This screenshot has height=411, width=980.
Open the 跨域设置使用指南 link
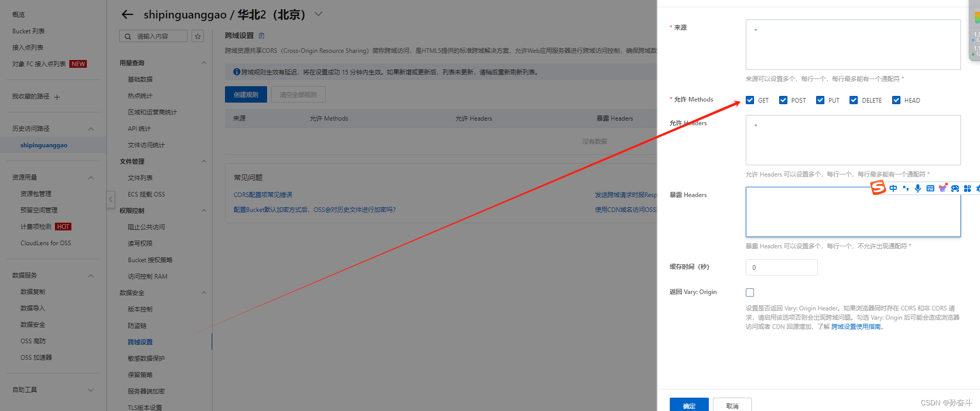(856, 327)
